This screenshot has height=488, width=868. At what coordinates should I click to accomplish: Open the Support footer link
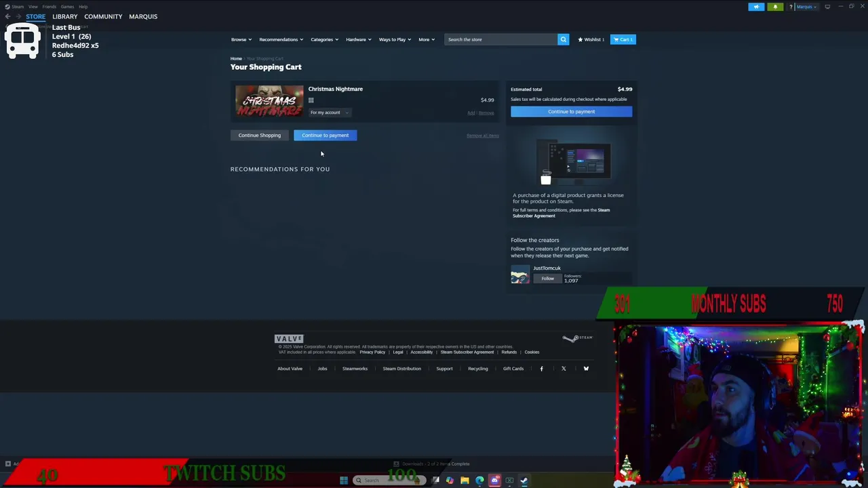click(444, 369)
